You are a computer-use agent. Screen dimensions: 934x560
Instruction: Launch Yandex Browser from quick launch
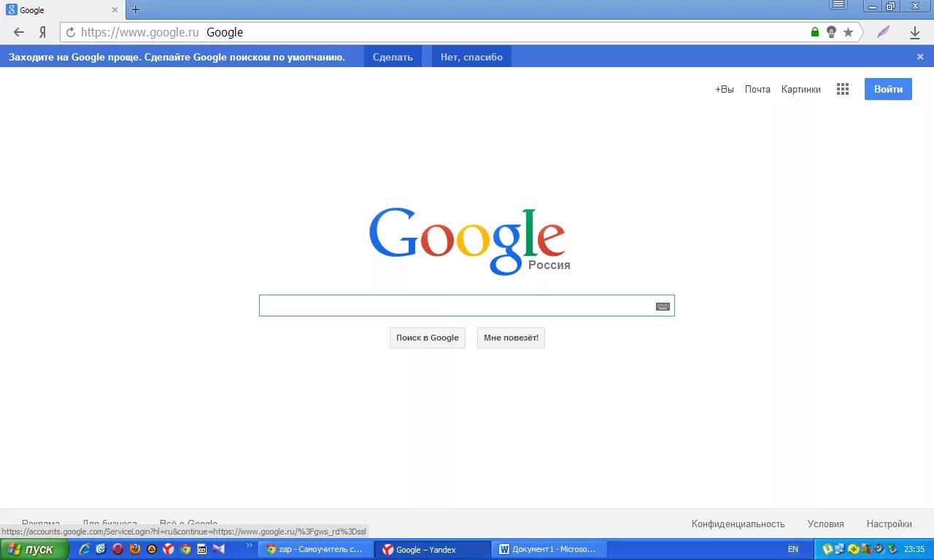coord(169,549)
